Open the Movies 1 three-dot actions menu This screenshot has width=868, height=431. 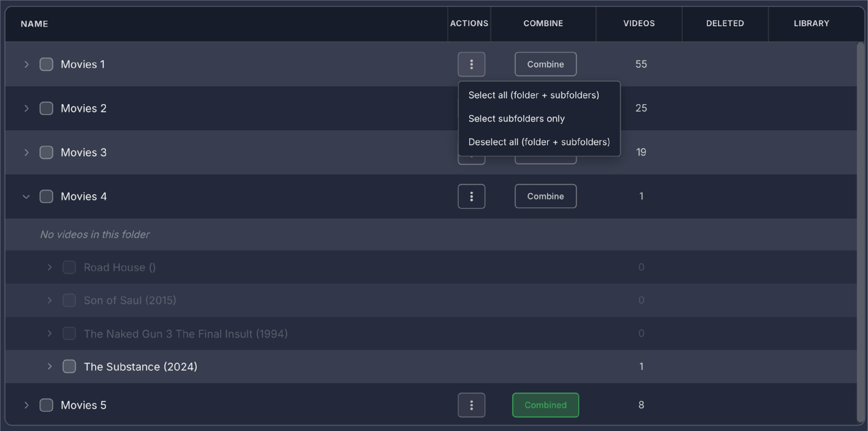(471, 64)
